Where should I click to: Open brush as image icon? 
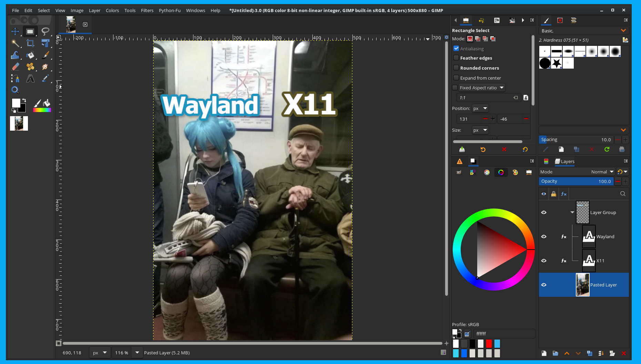(622, 149)
